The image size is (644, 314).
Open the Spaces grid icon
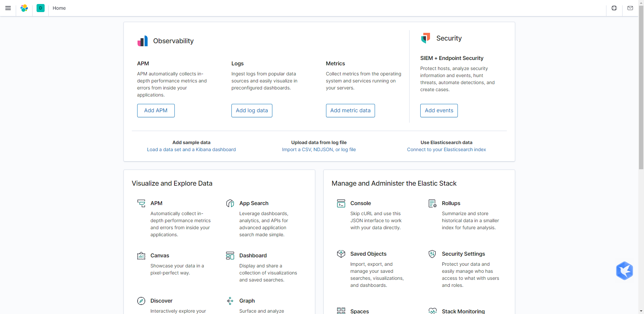341,311
